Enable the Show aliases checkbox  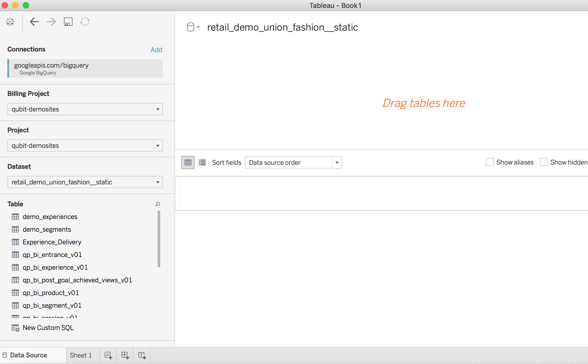pos(490,162)
